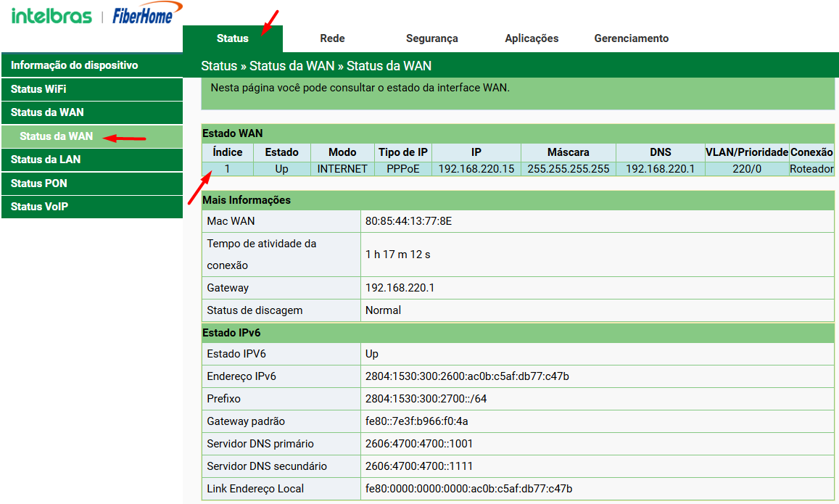Switch to the Rede tab

332,38
